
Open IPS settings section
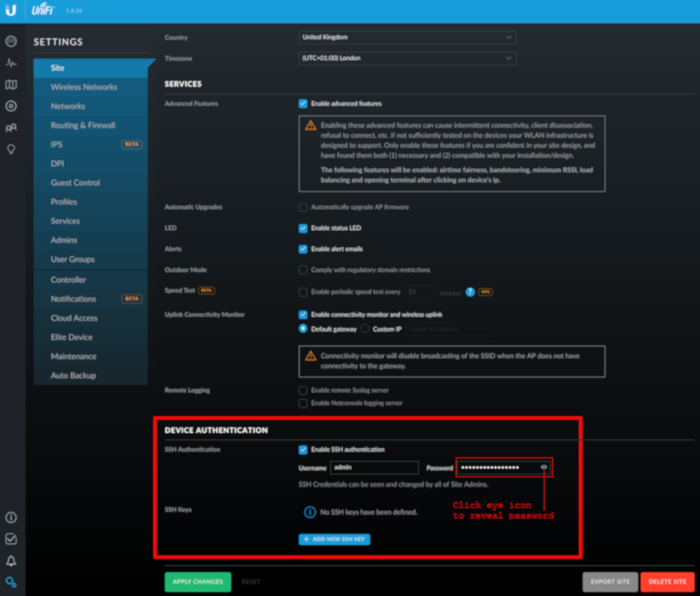tap(90, 145)
